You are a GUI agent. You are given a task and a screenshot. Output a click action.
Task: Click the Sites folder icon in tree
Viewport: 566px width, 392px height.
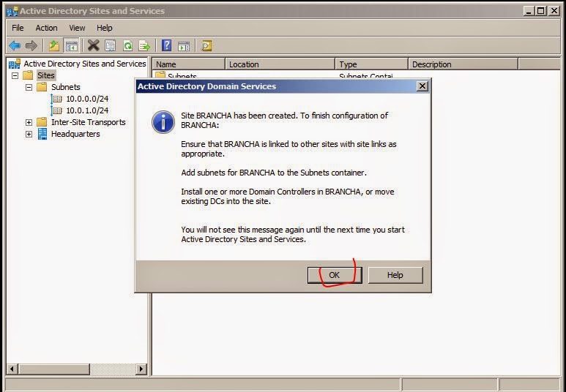point(28,75)
